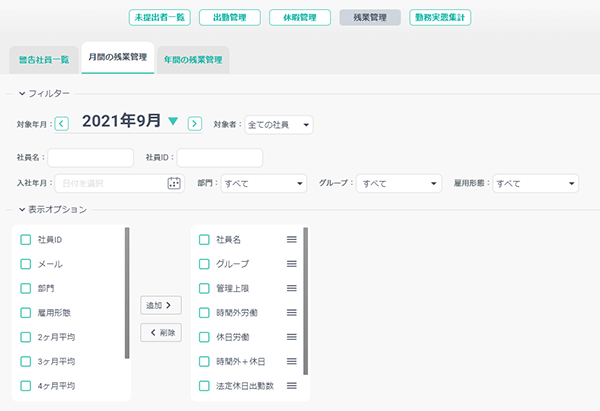Screen dimensions: 600x411
Task: Click drag handle icon next to 社員名
Action: coord(292,240)
